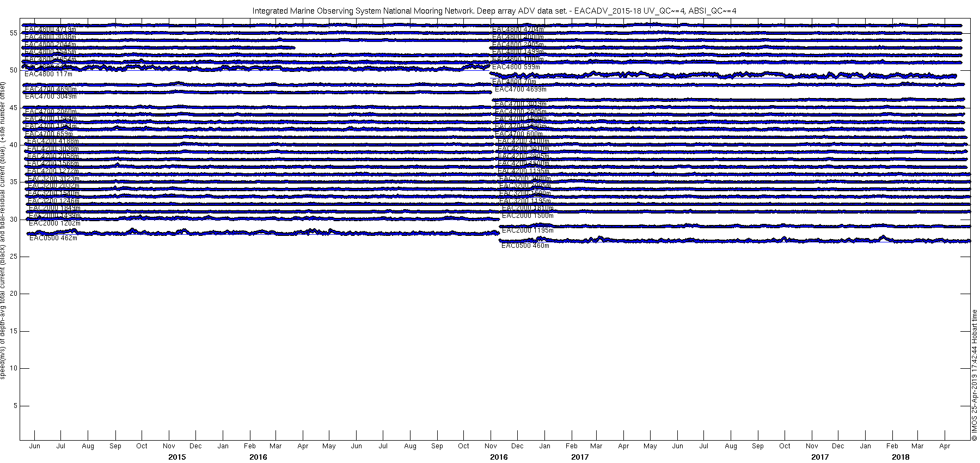Click the 2018 year label on x-axis
Screen dimensions: 980x463
901,457
